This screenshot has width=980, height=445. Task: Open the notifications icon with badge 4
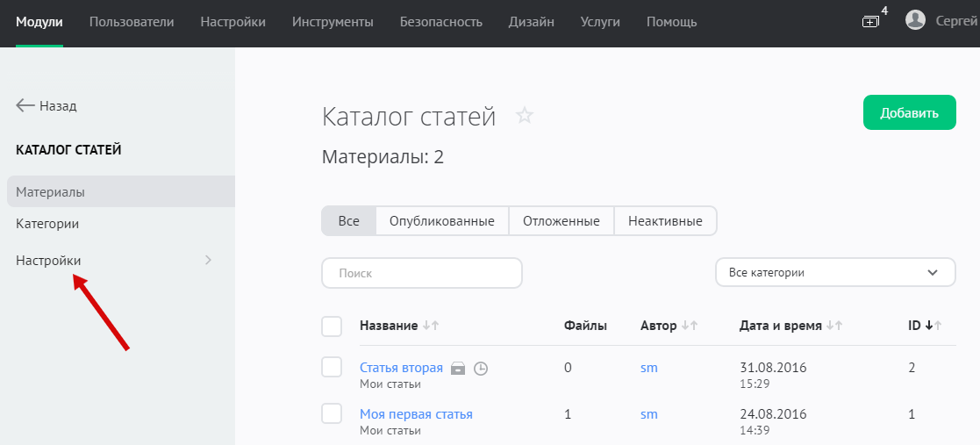click(x=870, y=21)
